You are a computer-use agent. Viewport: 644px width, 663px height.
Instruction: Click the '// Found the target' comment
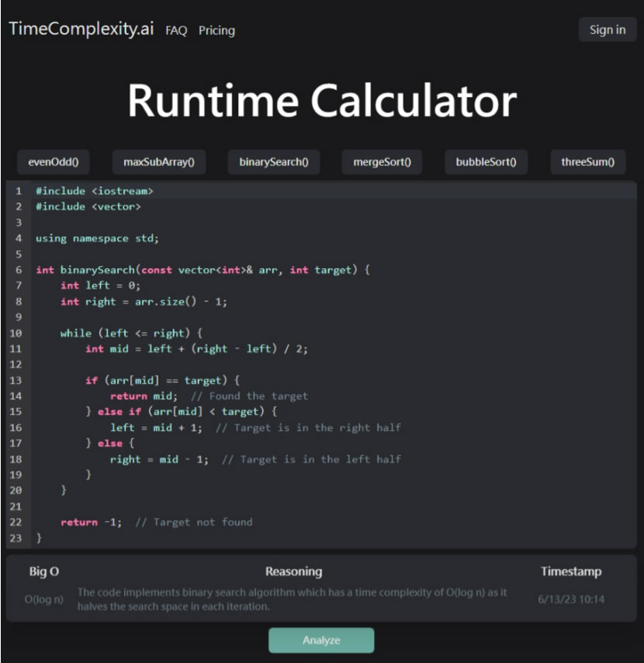coord(250,396)
